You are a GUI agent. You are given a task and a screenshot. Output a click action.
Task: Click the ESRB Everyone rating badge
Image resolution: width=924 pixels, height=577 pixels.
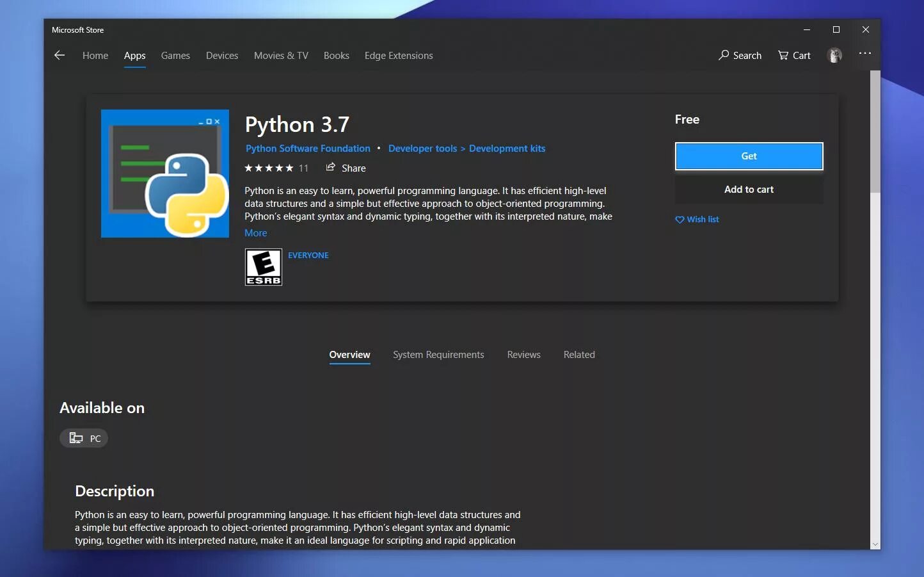[x=264, y=267]
